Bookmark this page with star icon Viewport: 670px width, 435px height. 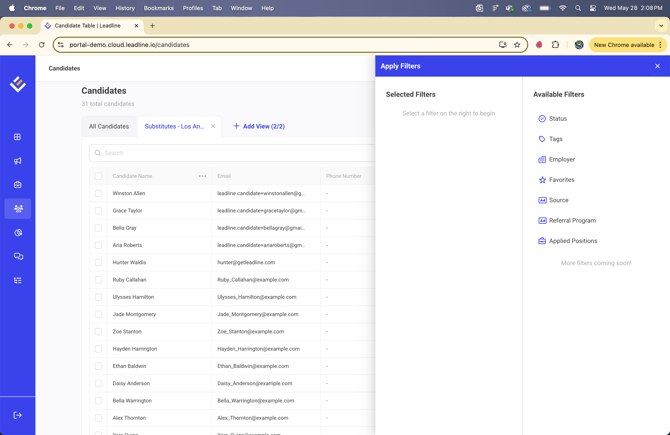pyautogui.click(x=517, y=44)
